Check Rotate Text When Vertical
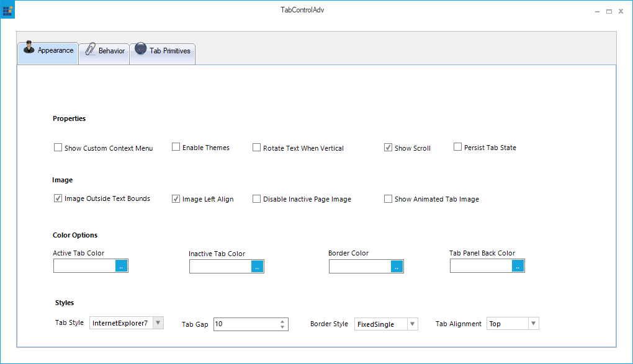633x364 pixels. 256,146
